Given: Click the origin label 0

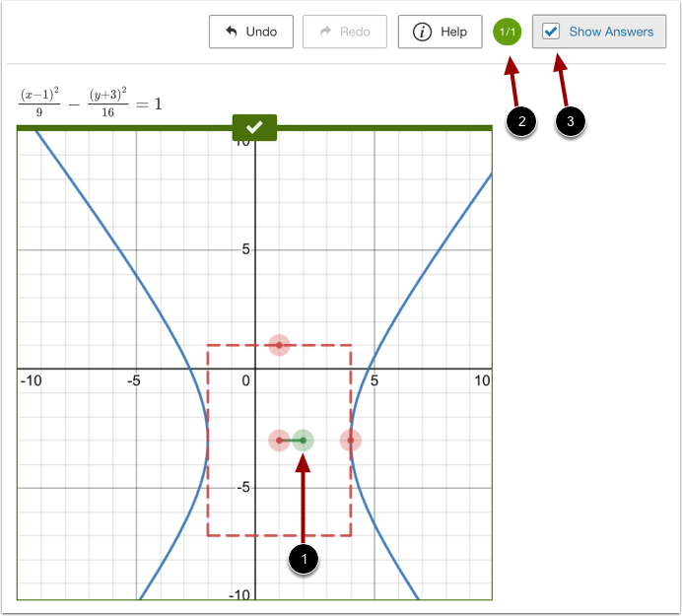Looking at the screenshot, I should pyautogui.click(x=245, y=380).
